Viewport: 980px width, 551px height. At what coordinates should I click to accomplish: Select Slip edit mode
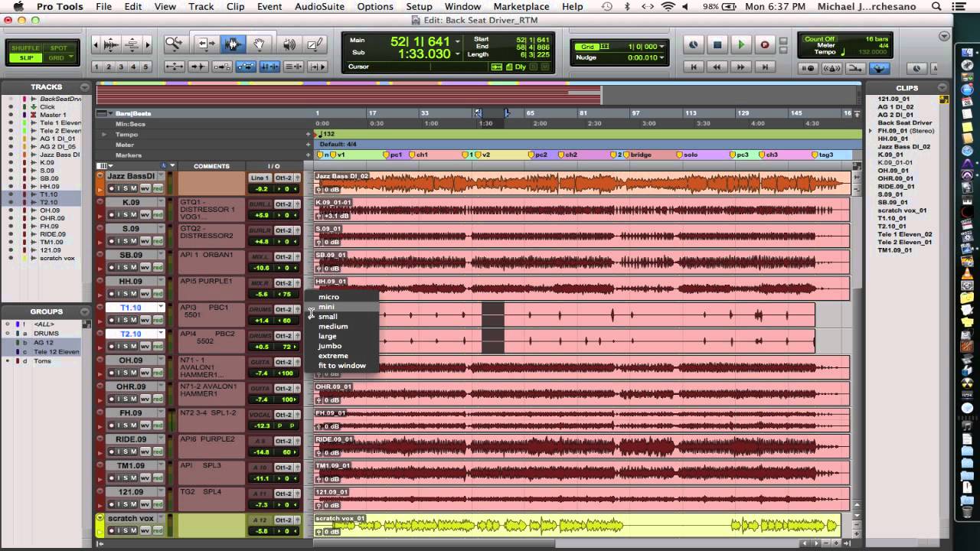click(x=27, y=57)
